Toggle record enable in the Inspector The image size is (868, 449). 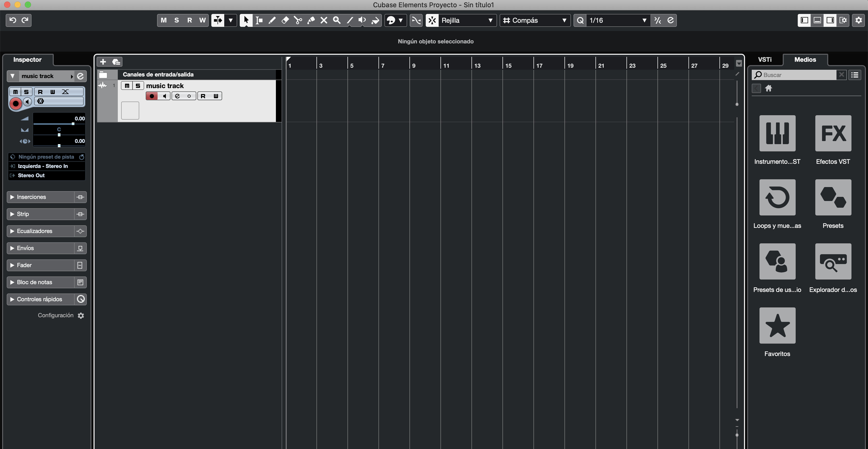tap(16, 104)
